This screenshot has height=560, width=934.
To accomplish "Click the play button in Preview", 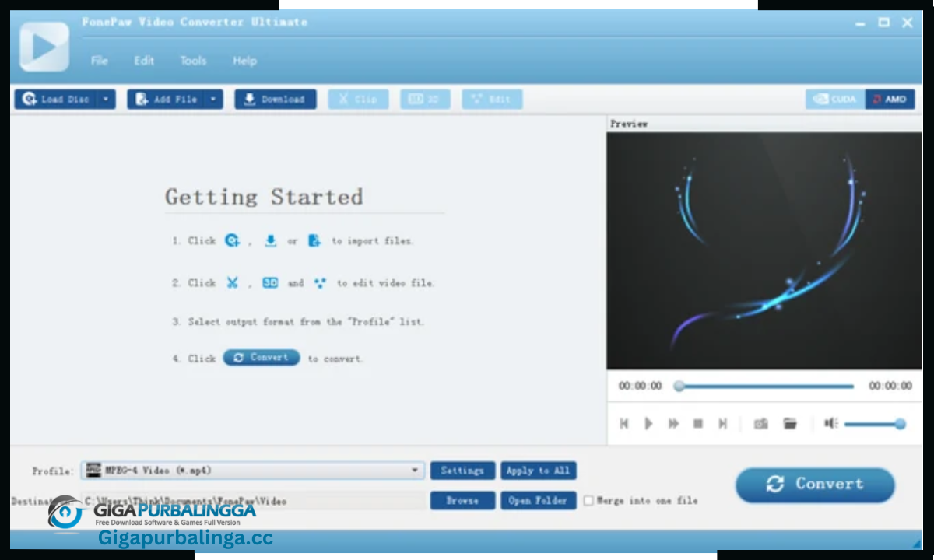I will pos(648,423).
